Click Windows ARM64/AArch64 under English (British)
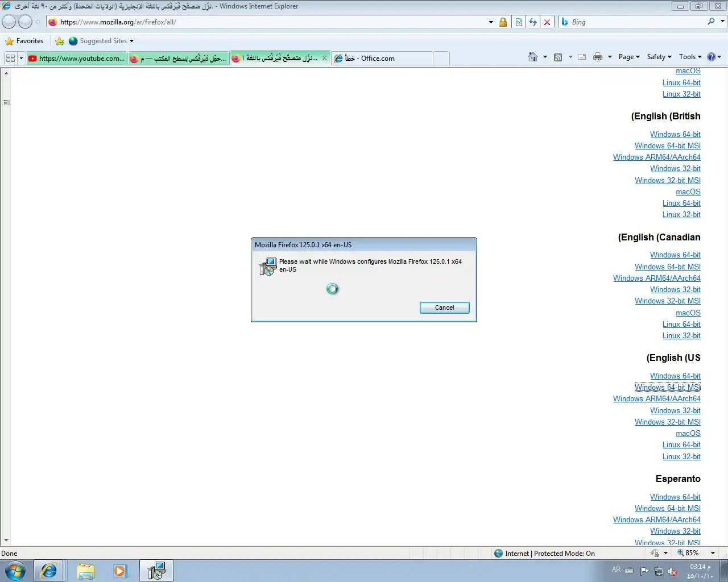728x582 pixels. (657, 157)
